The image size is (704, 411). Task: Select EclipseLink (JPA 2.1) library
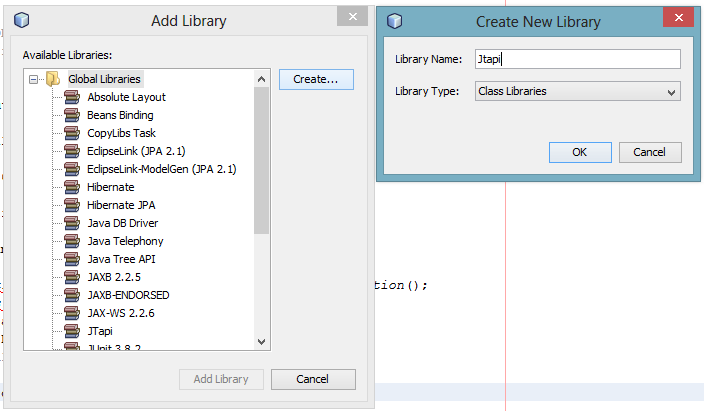tap(136, 151)
